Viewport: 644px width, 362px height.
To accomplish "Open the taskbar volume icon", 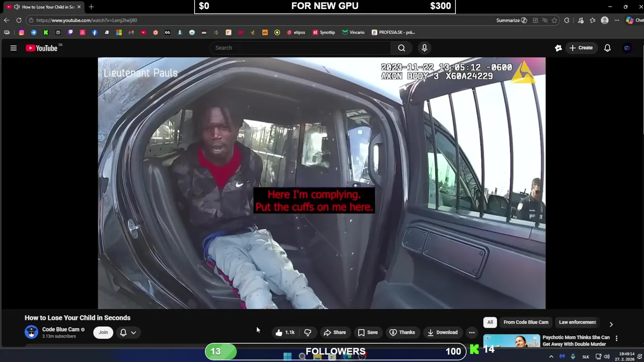I will (607, 356).
